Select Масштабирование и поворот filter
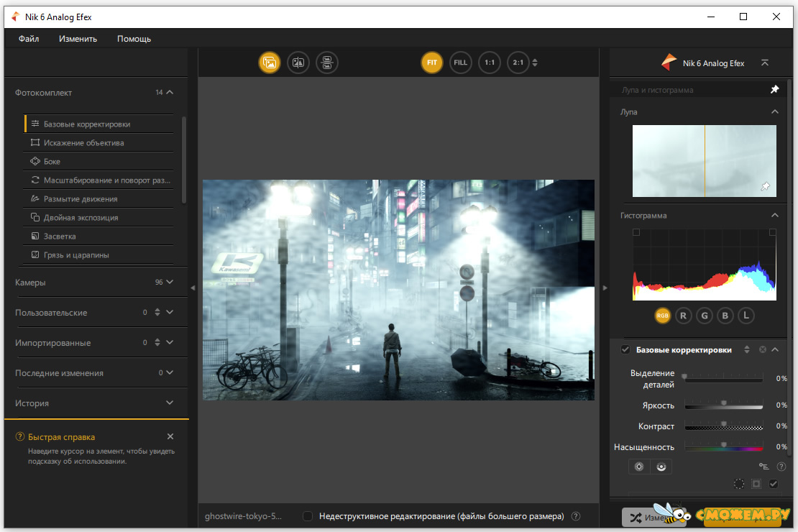This screenshot has width=798, height=532. click(98, 180)
